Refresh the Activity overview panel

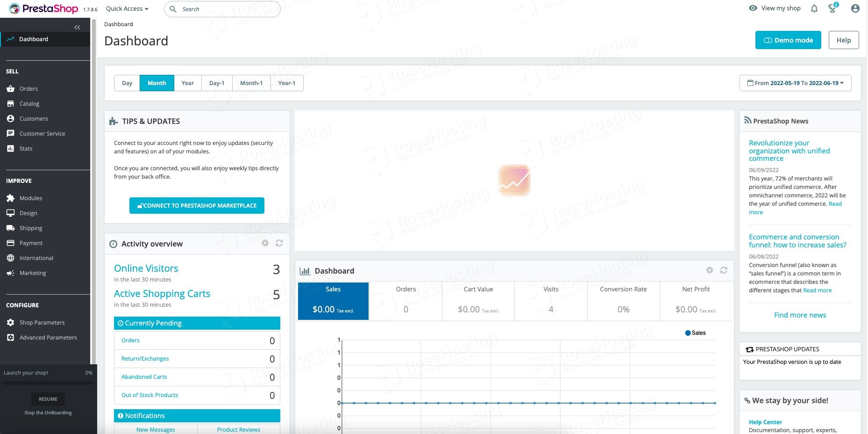point(279,243)
